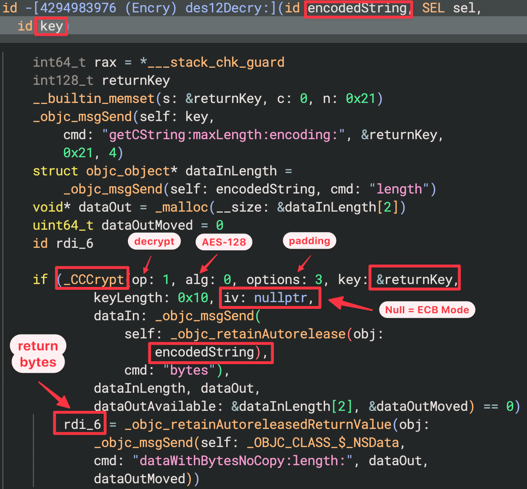Screen dimensions: 527x489
Task: Click the "bytes" selector string
Action: tap(189, 370)
